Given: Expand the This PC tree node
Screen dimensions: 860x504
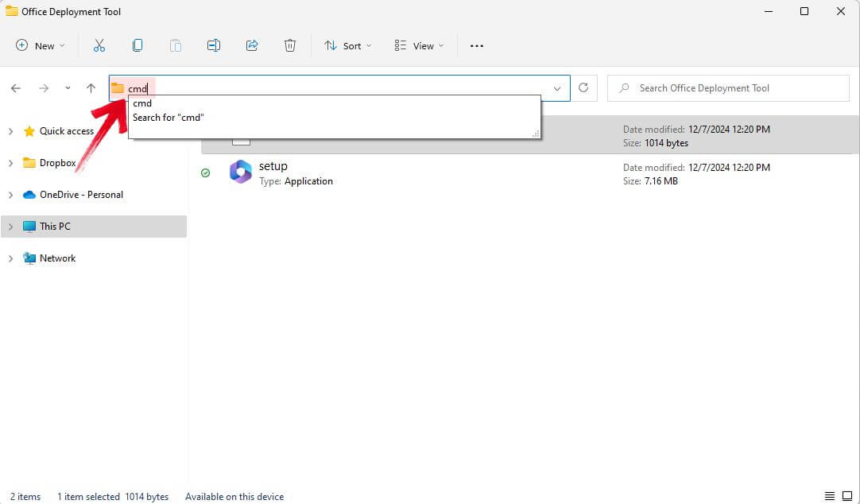Looking at the screenshot, I should click(x=10, y=227).
